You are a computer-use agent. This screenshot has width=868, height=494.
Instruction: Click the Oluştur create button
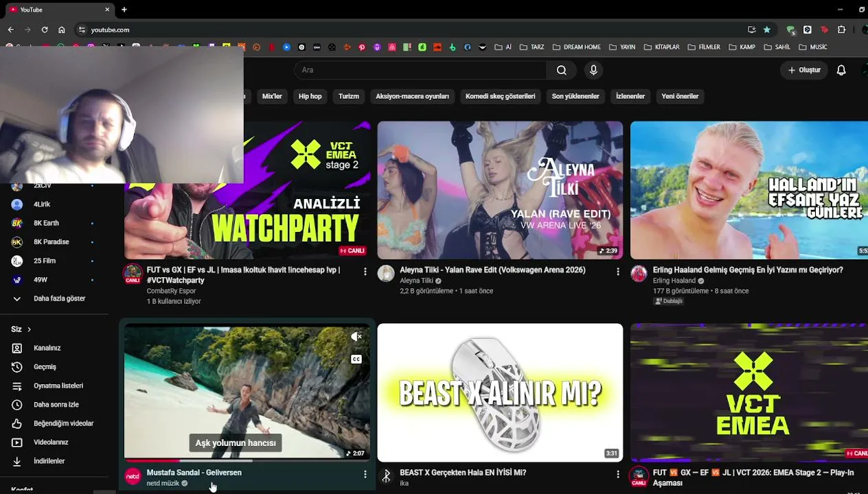click(x=804, y=70)
